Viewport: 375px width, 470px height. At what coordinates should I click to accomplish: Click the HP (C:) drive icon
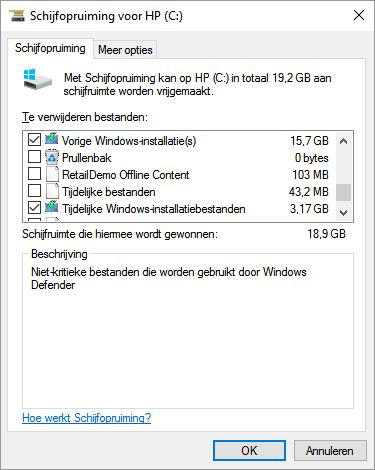pos(38,78)
